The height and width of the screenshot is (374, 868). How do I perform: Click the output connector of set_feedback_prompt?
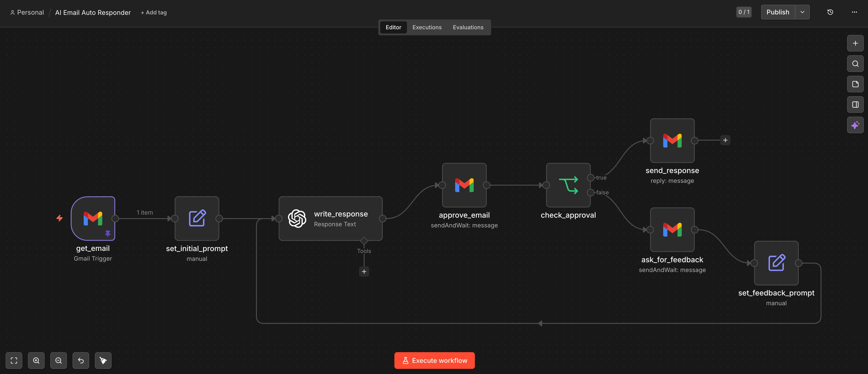[798, 263]
